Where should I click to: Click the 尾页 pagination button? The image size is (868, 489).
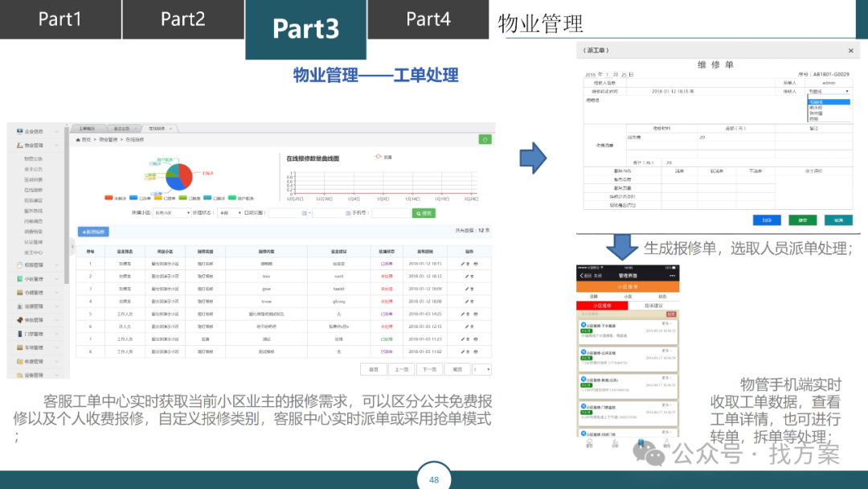coord(457,369)
